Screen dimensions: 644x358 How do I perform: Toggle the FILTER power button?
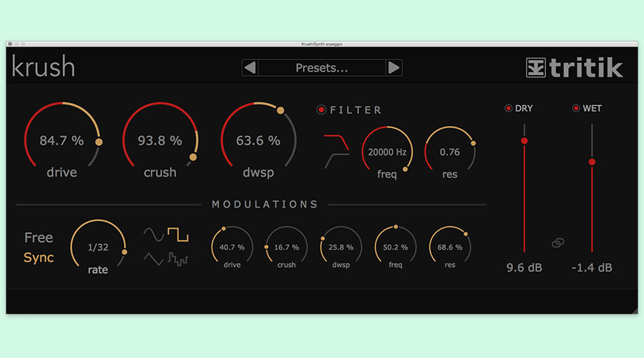(321, 110)
